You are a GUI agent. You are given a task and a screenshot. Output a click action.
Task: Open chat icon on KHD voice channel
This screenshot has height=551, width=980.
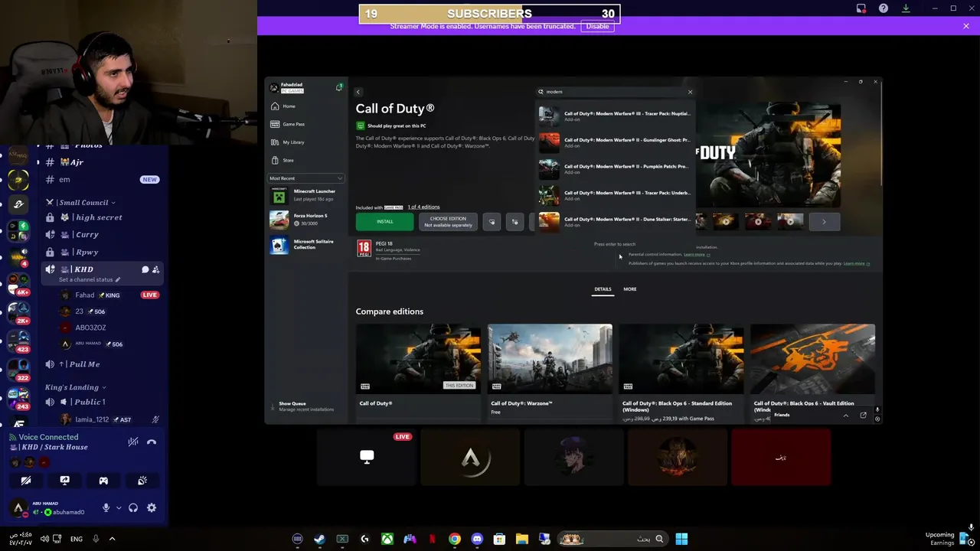point(145,269)
